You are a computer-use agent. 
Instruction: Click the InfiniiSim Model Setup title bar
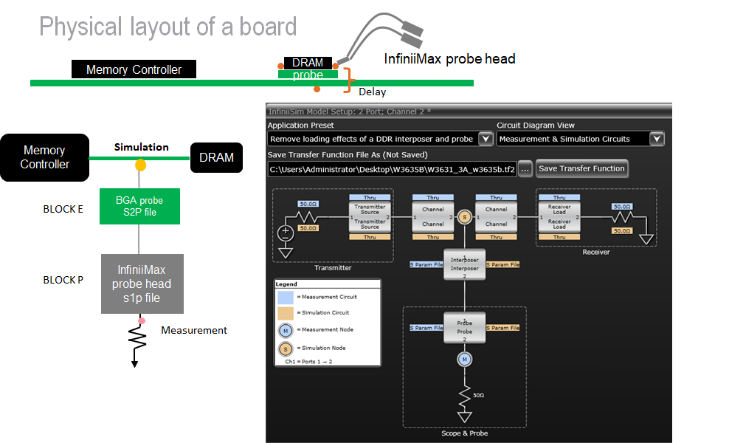pyautogui.click(x=469, y=112)
